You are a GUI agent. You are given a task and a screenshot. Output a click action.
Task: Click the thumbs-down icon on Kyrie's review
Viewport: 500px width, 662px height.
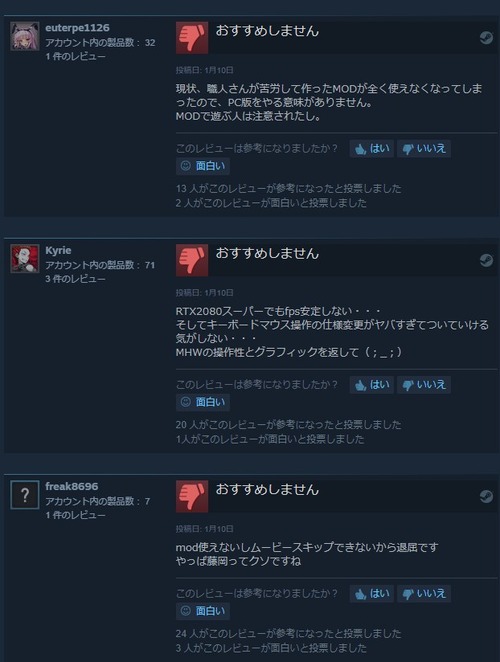pyautogui.click(x=192, y=260)
